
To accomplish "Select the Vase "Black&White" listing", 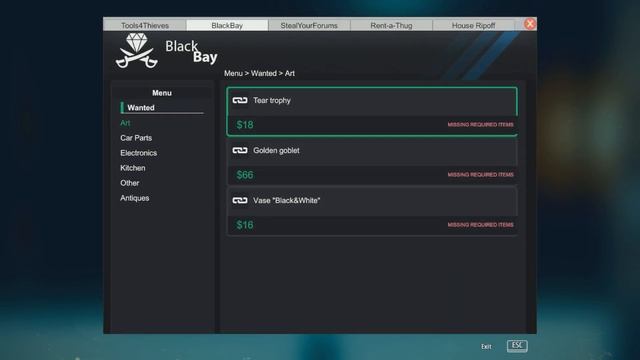I will tap(372, 211).
